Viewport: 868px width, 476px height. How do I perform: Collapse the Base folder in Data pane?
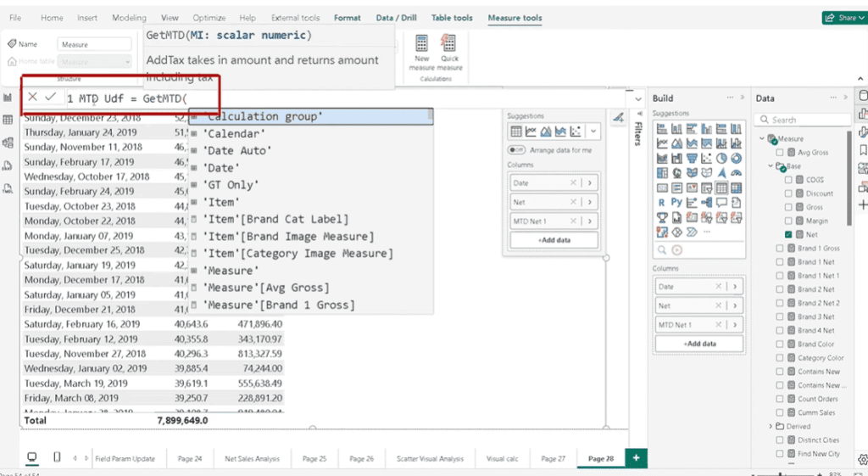tap(771, 165)
